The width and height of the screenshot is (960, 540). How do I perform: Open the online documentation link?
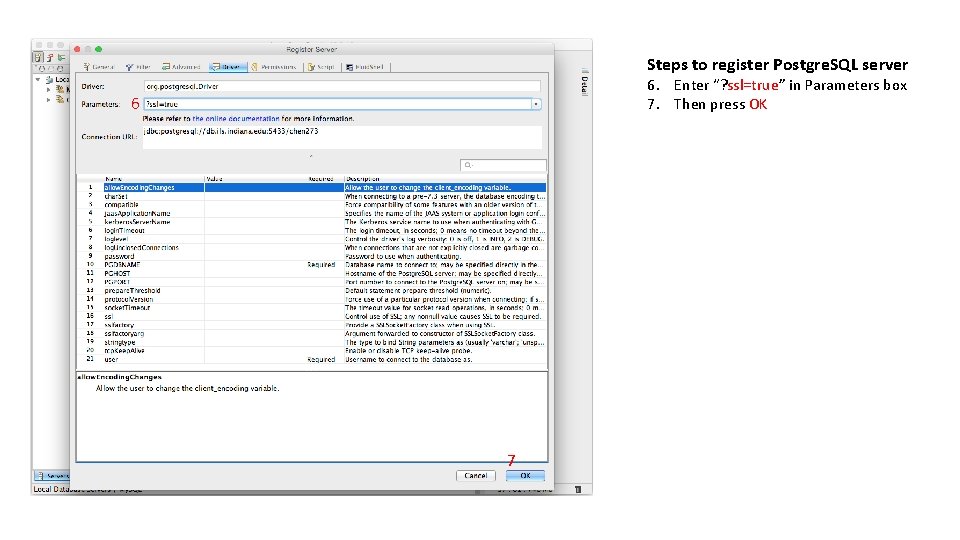tap(236, 119)
